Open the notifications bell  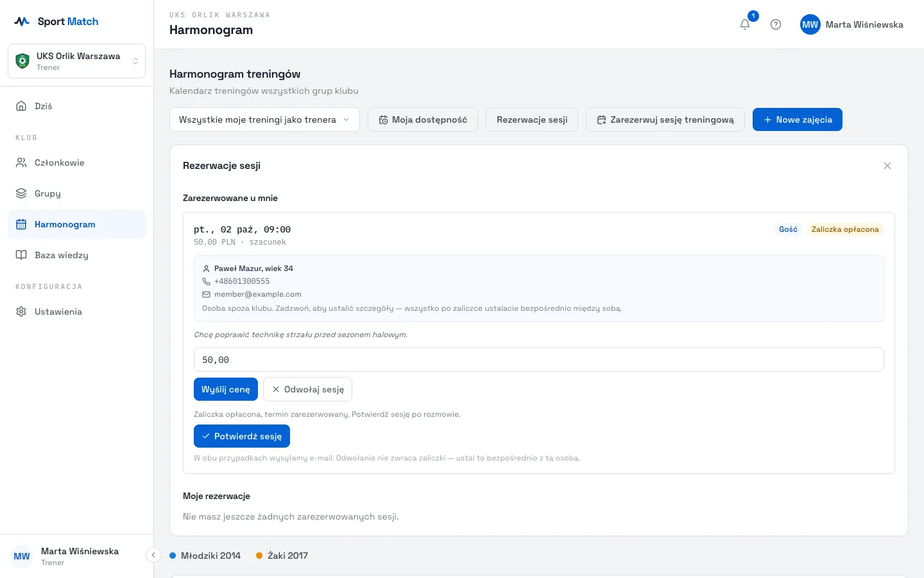click(x=745, y=24)
